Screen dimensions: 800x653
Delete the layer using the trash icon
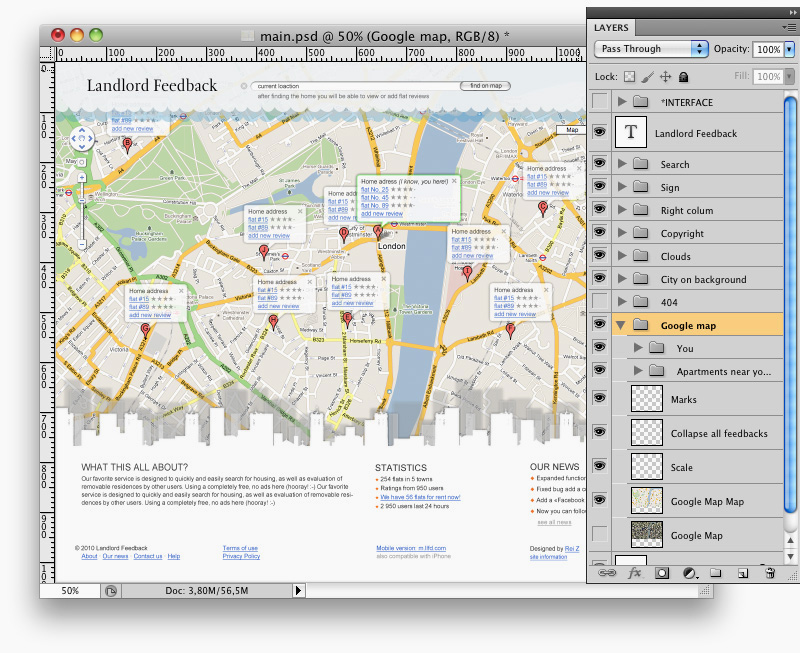(770, 573)
